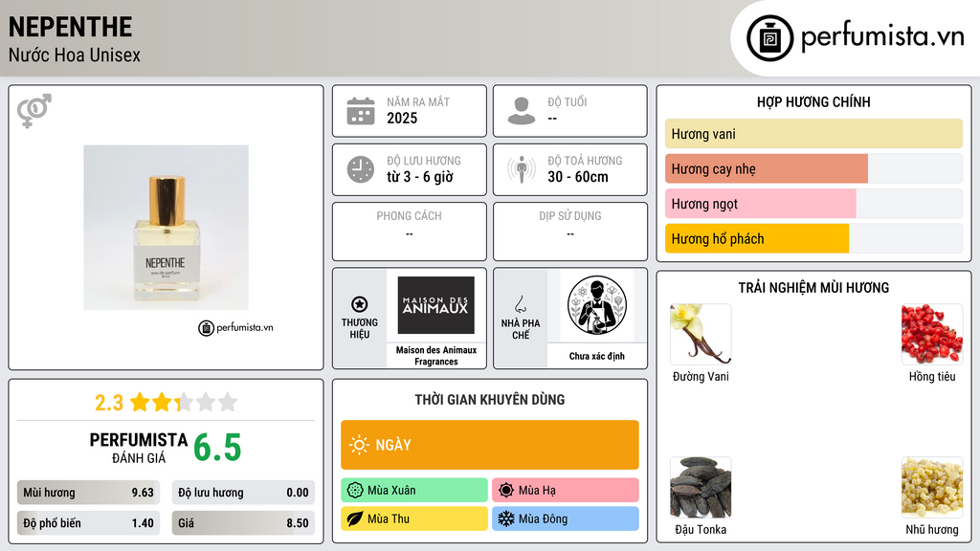This screenshot has height=551, width=980.
Task: Open the Maison des Animaux brand logo
Action: coord(435,305)
